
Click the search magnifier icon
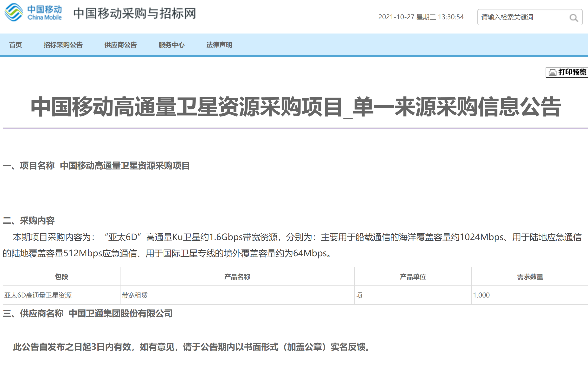click(574, 18)
